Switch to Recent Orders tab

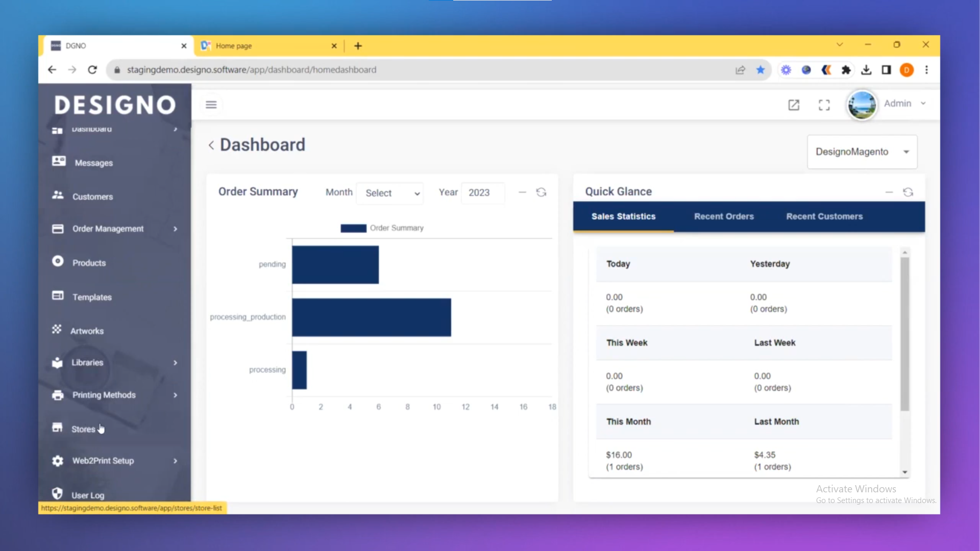[723, 216]
